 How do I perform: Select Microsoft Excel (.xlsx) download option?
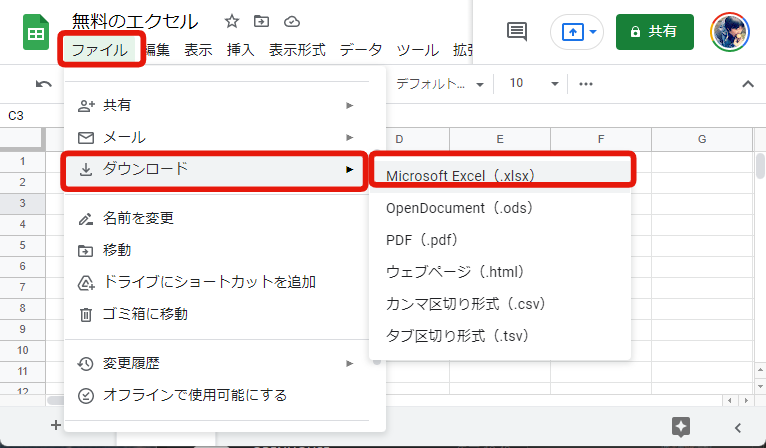click(x=461, y=176)
